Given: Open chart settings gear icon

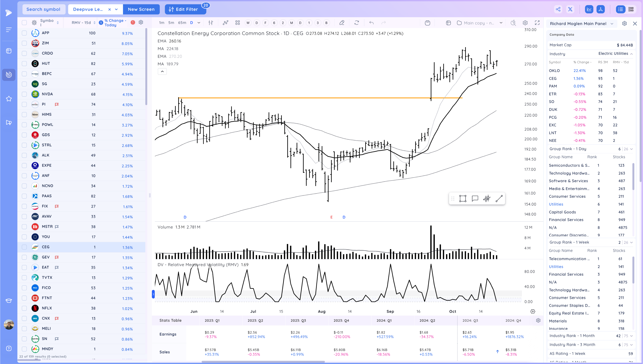Looking at the screenshot, I should pos(525,23).
